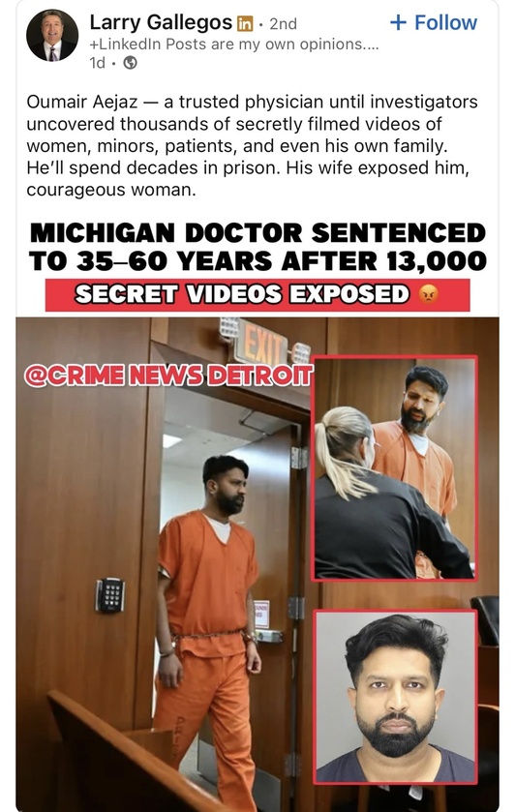515x812 pixels.
Task: Click the plus icon beside Follow
Action: [x=398, y=23]
